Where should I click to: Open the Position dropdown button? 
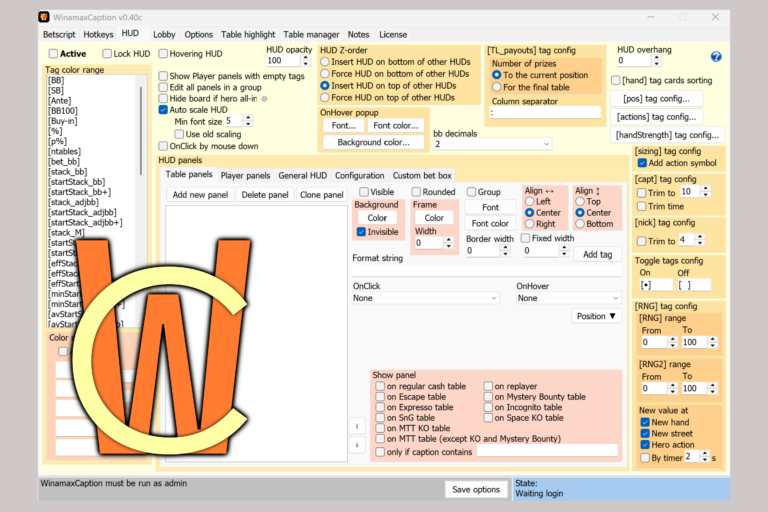coord(596,316)
